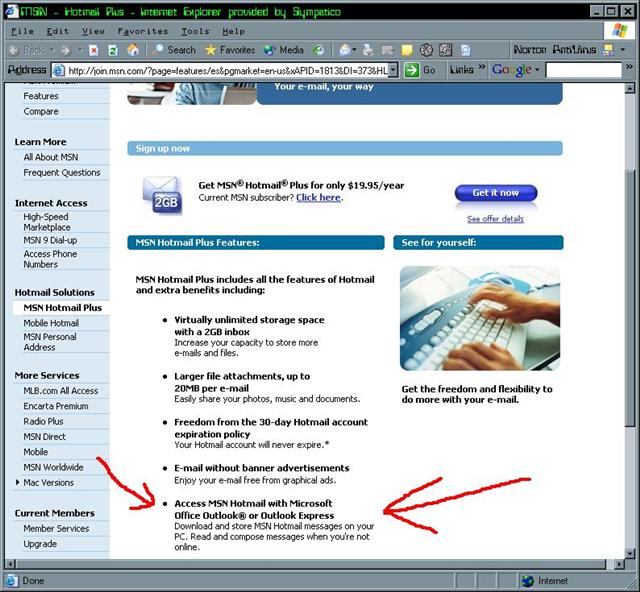Open the Favorites toolbar button
Screen dimensions: 640x592
tap(229, 50)
